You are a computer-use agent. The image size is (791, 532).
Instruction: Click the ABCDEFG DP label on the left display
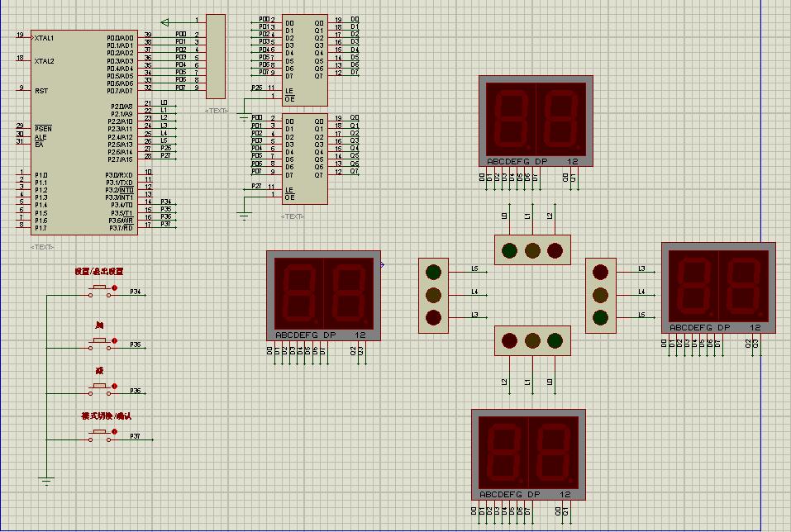point(305,335)
